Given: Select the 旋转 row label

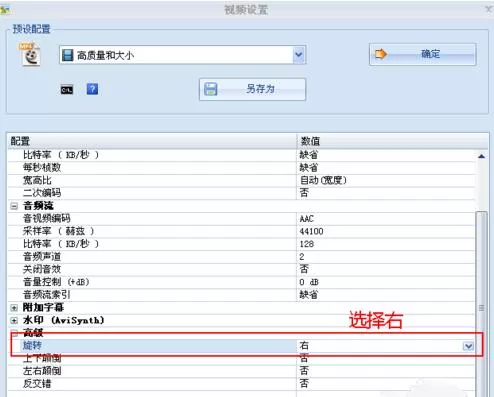Looking at the screenshot, I should click(32, 346).
